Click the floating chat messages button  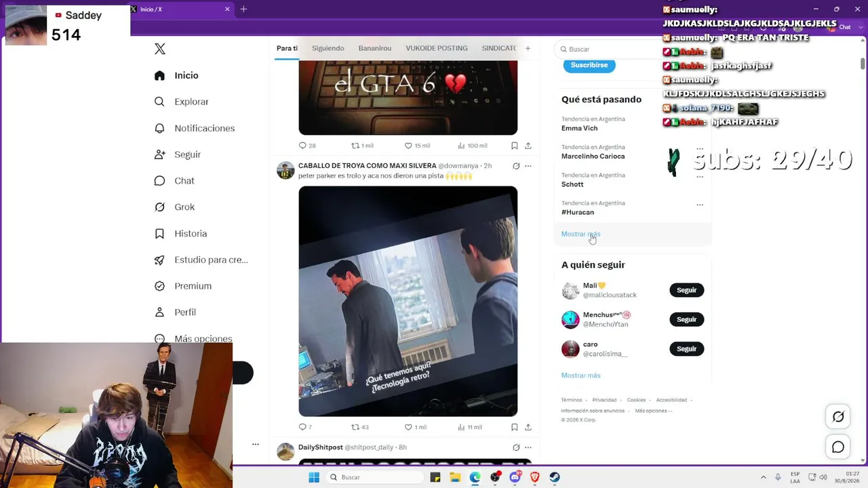click(838, 447)
